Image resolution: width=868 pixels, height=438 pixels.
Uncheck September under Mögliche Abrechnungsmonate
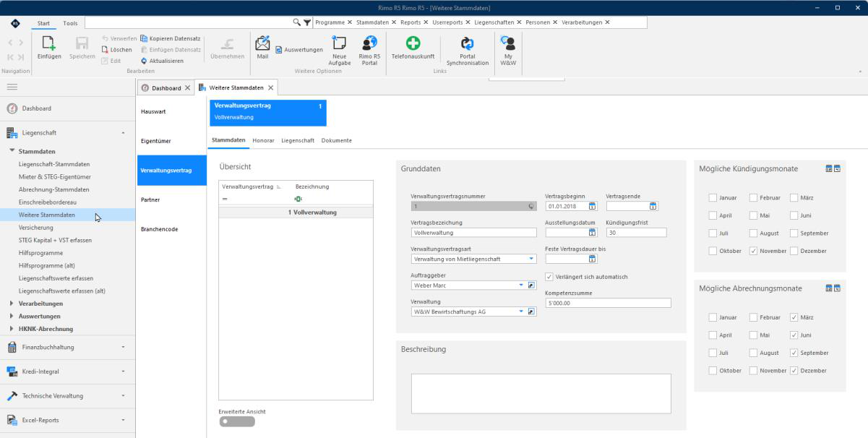tap(794, 353)
